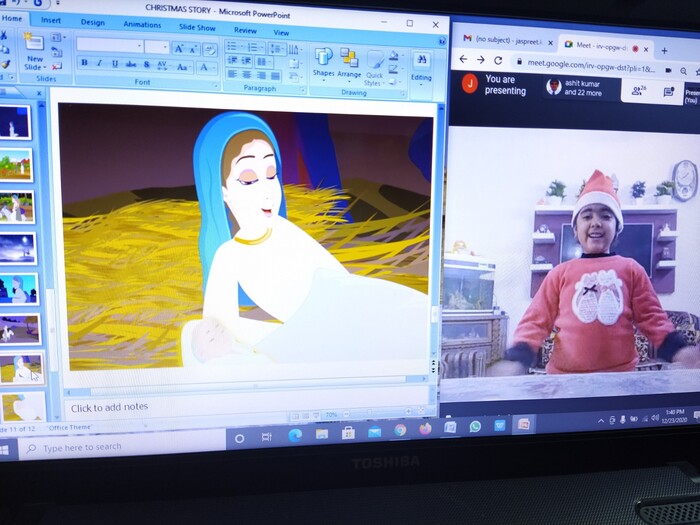Open a new Chrome tab
Image resolution: width=700 pixels, height=525 pixels.
(664, 50)
